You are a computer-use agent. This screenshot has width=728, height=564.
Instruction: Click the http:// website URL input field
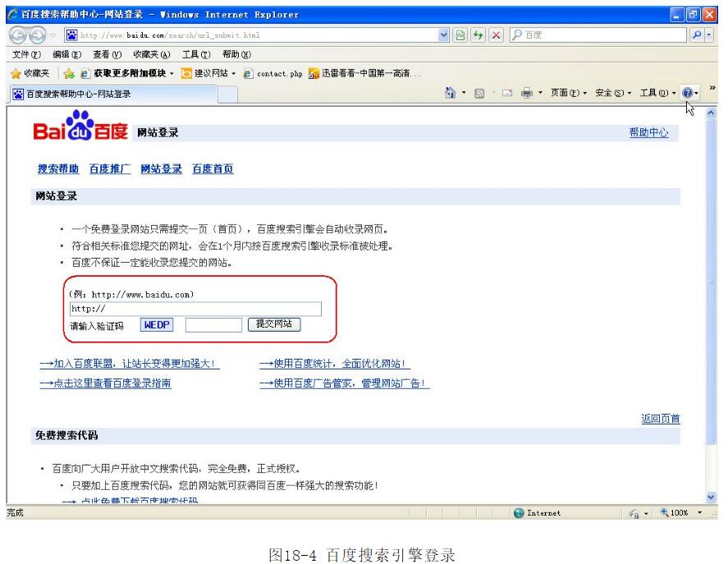[195, 309]
